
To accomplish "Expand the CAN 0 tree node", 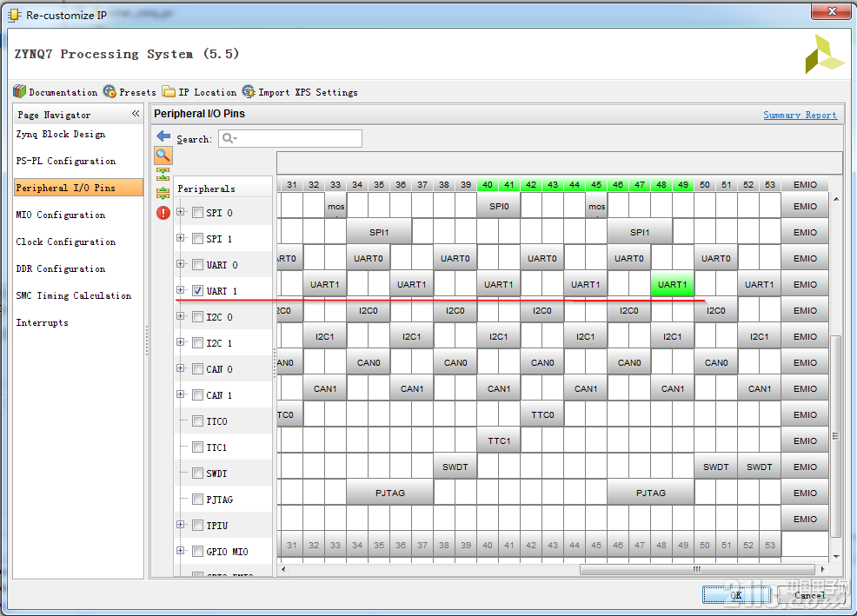I will tap(181, 368).
